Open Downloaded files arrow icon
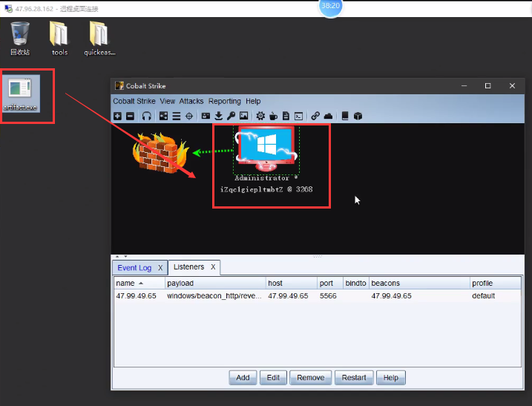This screenshot has width=532, height=406. pos(218,116)
